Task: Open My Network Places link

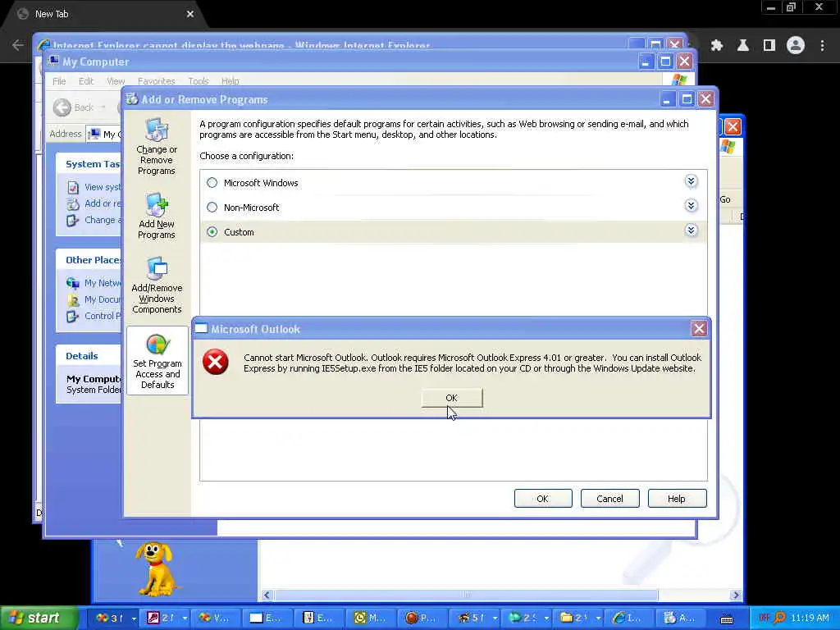Action: [x=94, y=283]
